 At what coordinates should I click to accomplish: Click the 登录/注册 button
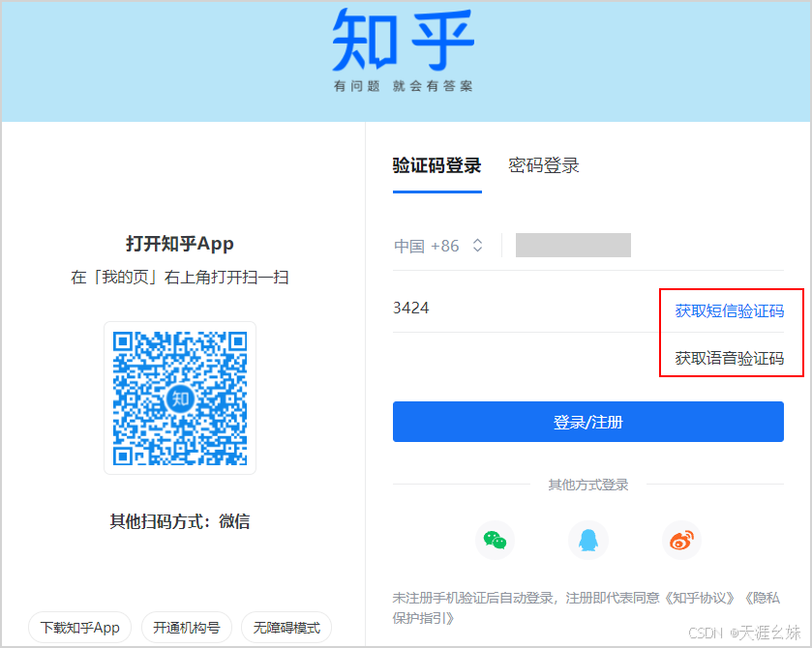point(588,422)
